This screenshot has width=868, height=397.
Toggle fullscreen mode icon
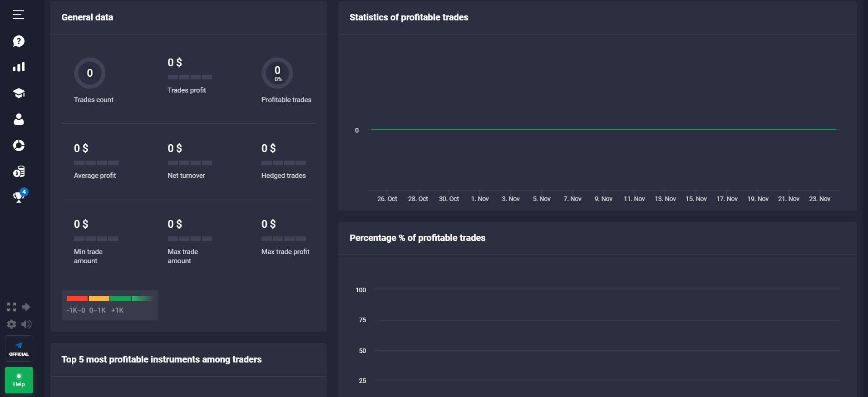(11, 307)
